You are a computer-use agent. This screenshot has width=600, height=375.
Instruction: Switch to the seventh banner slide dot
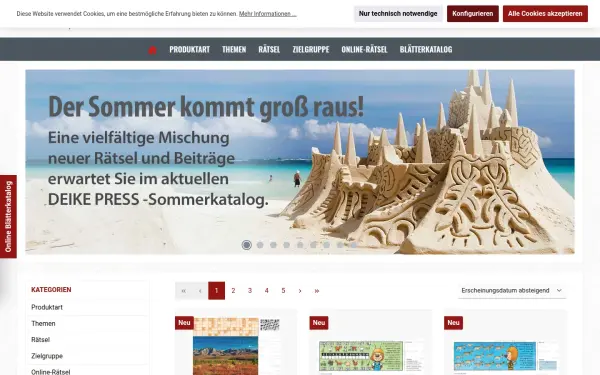326,245
